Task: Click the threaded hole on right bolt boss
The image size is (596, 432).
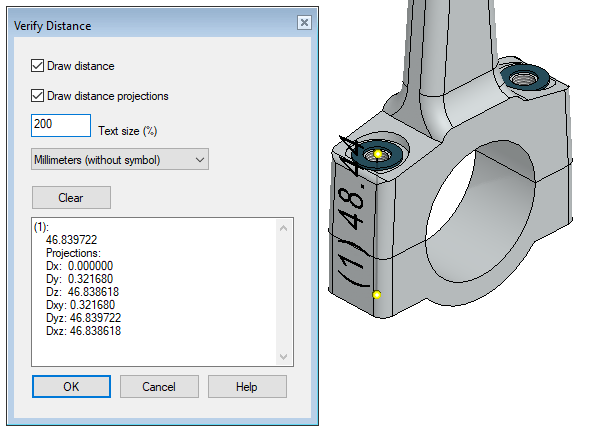Action: click(x=524, y=79)
